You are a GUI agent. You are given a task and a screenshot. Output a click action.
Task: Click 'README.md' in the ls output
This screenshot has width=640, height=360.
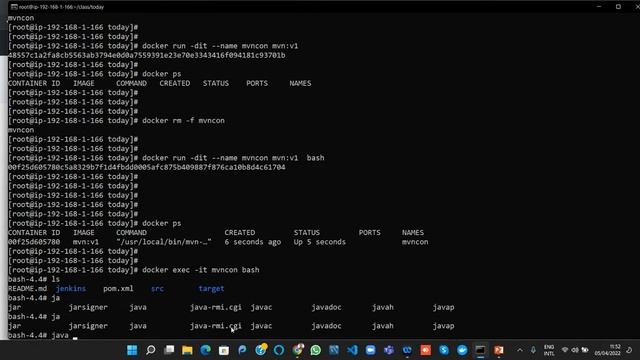coord(27,289)
